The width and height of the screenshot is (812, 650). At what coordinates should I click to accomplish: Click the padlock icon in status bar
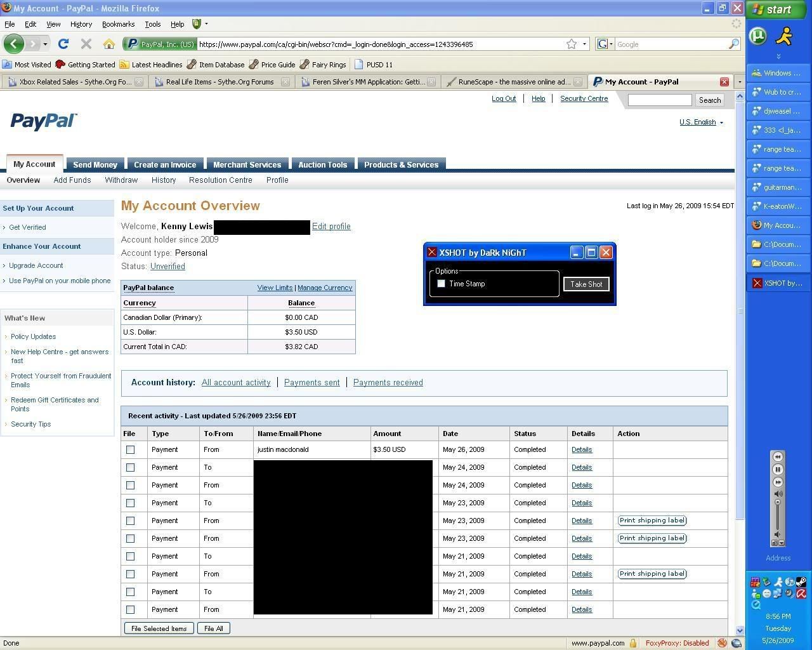click(x=633, y=643)
